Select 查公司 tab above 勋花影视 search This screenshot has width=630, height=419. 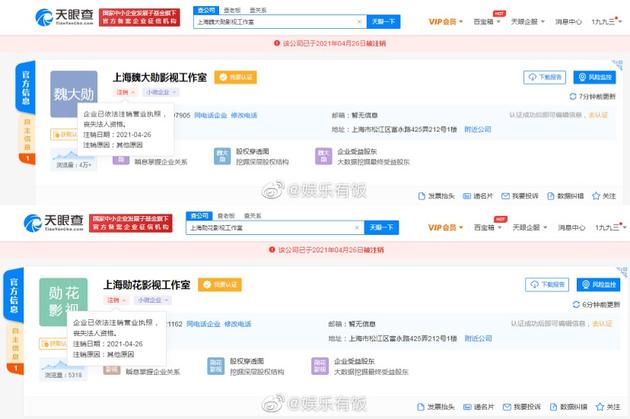[x=199, y=216]
